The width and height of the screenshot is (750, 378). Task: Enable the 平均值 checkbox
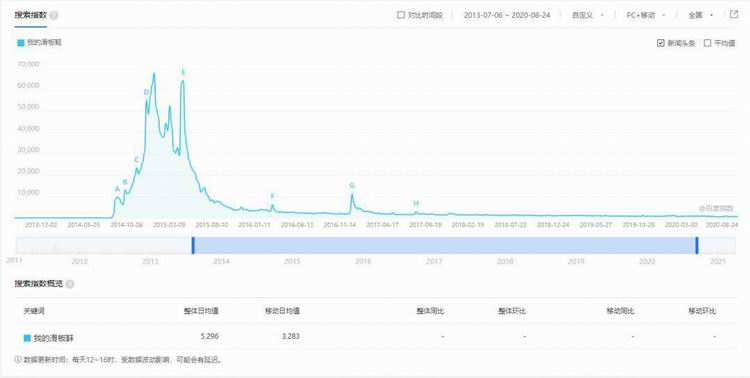[707, 43]
